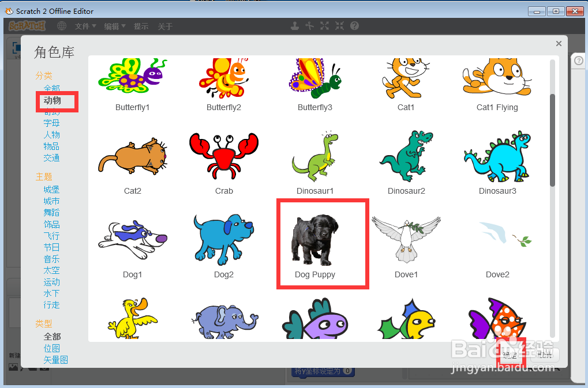Filter by 飞行 theme
Image resolution: width=588 pixels, height=388 pixels.
52,236
